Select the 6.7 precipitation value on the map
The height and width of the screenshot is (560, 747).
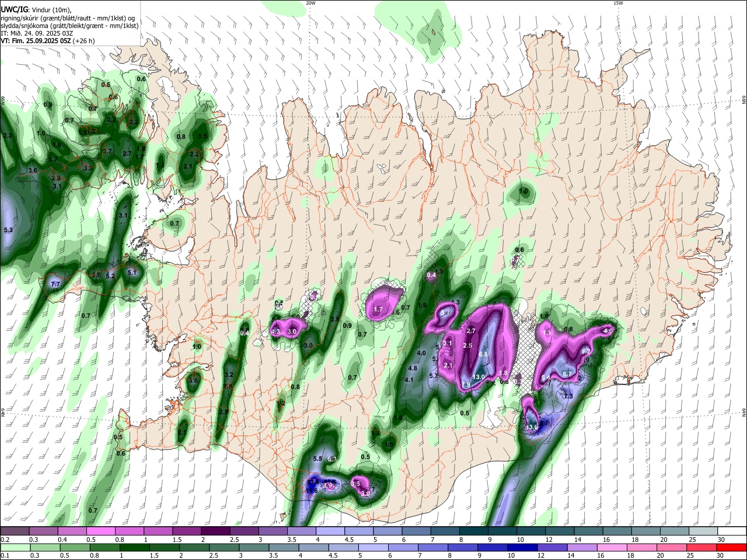pos(567,374)
